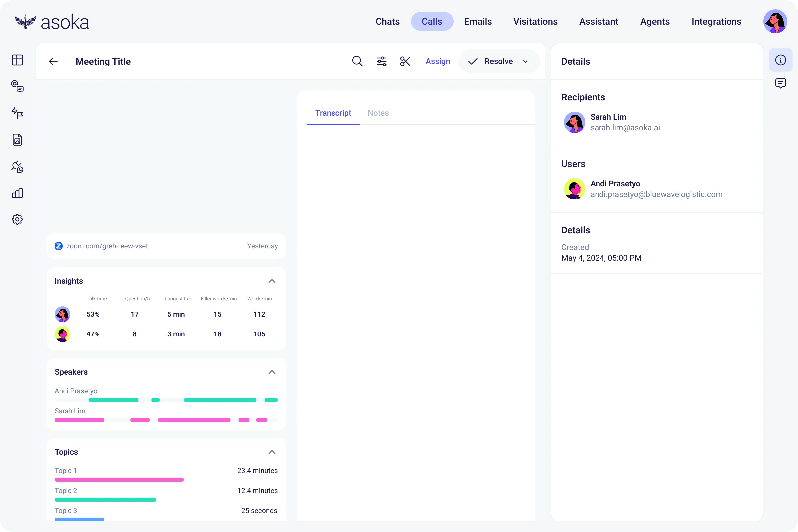
Task: Open the info panel icon
Action: 780,60
